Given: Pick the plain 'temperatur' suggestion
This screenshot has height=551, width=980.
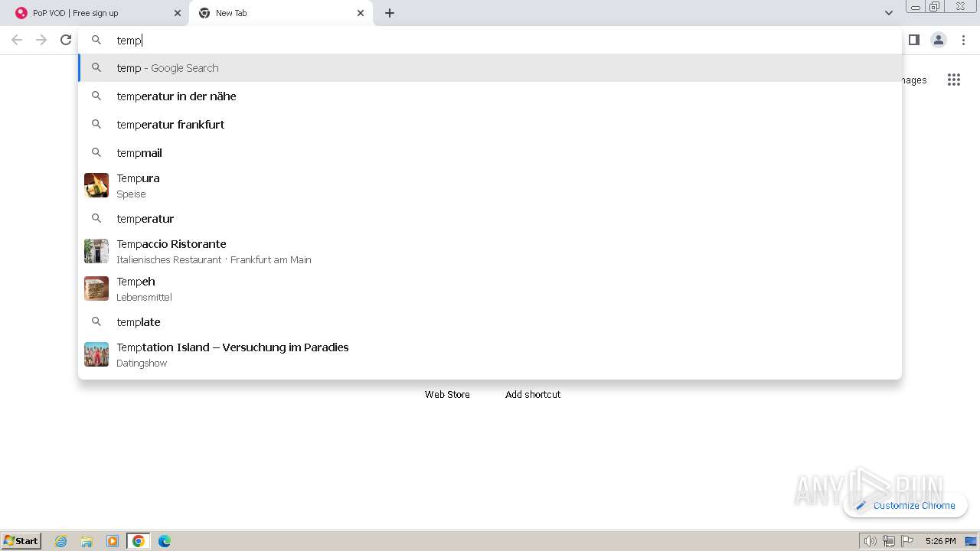Looking at the screenshot, I should pyautogui.click(x=490, y=219).
